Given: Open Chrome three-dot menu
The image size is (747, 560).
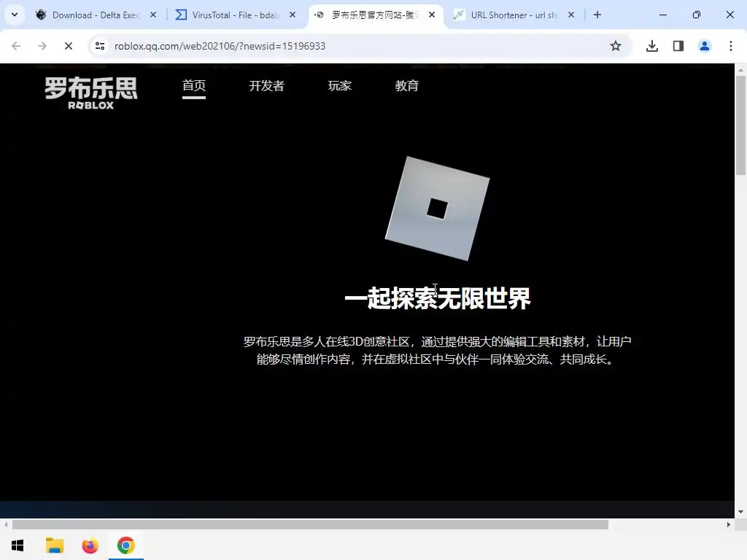Looking at the screenshot, I should [x=731, y=46].
